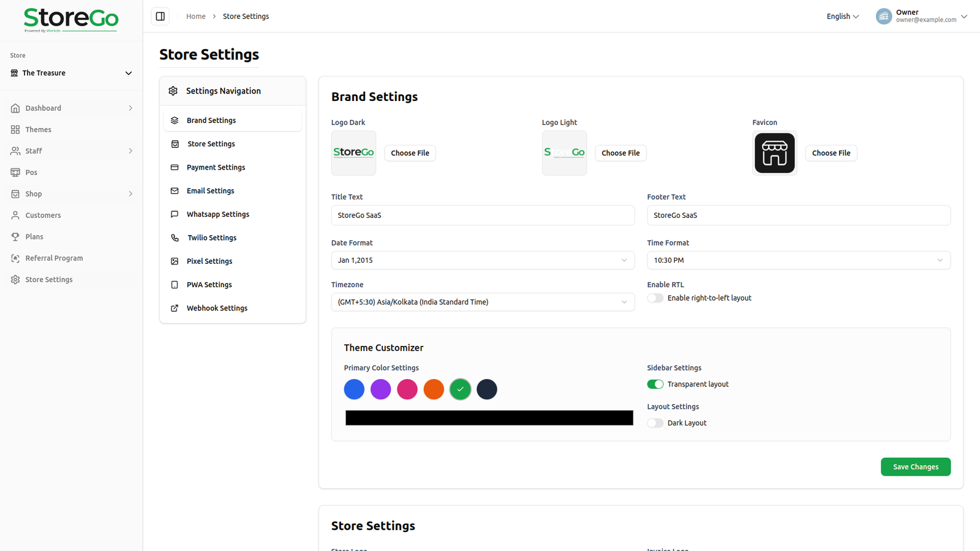Click the Twilio Settings phone icon
Screen dimensions: 980x551
pos(175,238)
